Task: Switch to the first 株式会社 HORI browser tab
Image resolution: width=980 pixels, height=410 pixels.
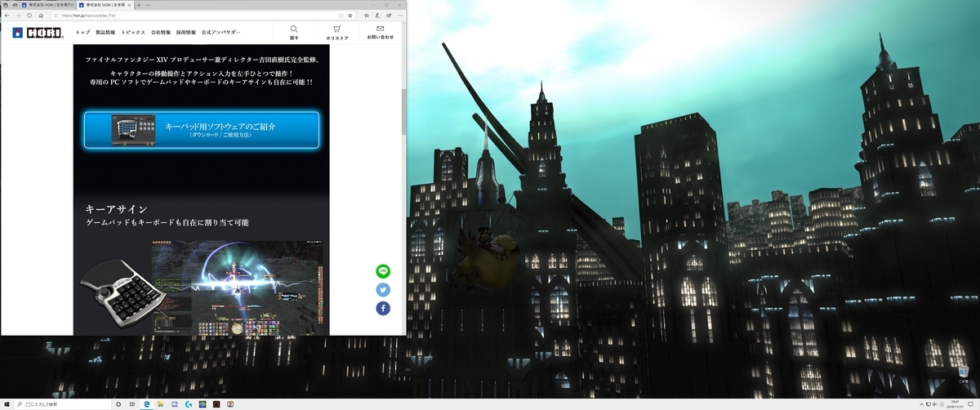Action: pos(48,5)
